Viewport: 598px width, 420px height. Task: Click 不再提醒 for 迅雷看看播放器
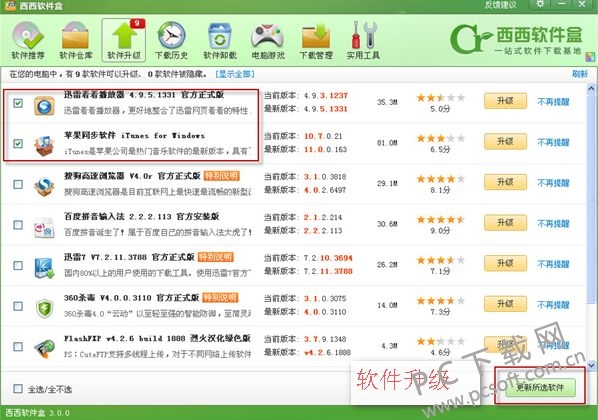point(553,102)
